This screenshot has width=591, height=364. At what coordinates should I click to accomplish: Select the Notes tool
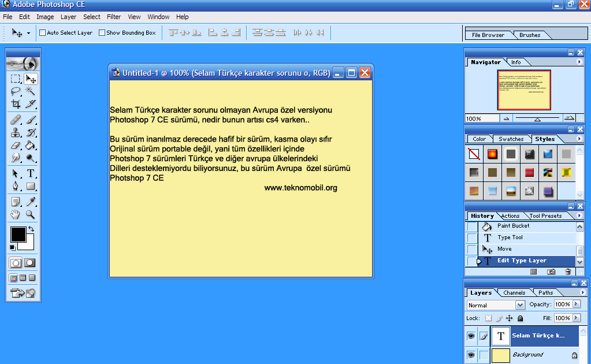coord(16,202)
